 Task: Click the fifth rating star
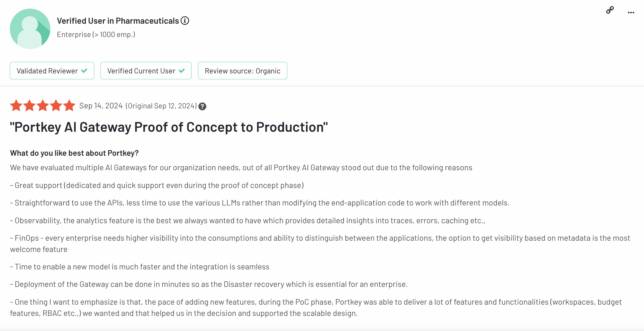click(69, 106)
